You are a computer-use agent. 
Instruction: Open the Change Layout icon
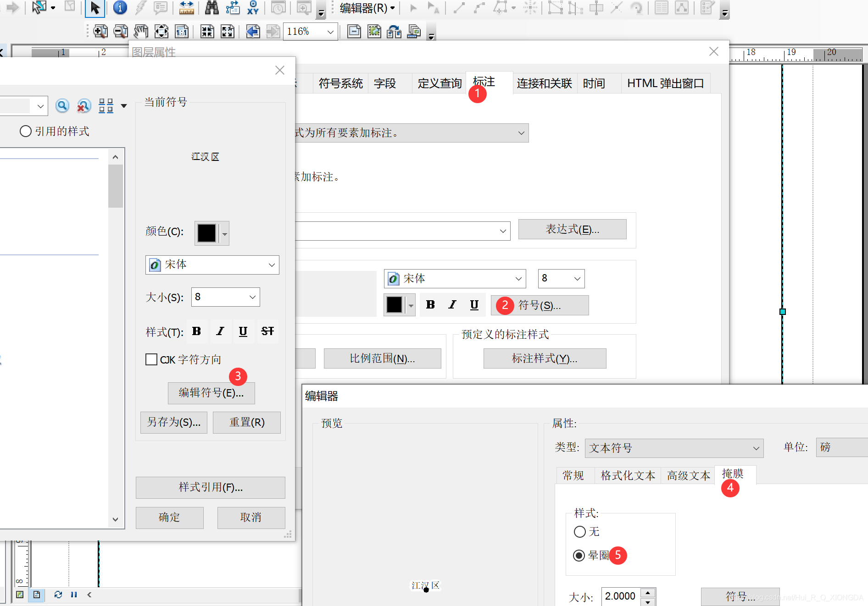(x=394, y=32)
